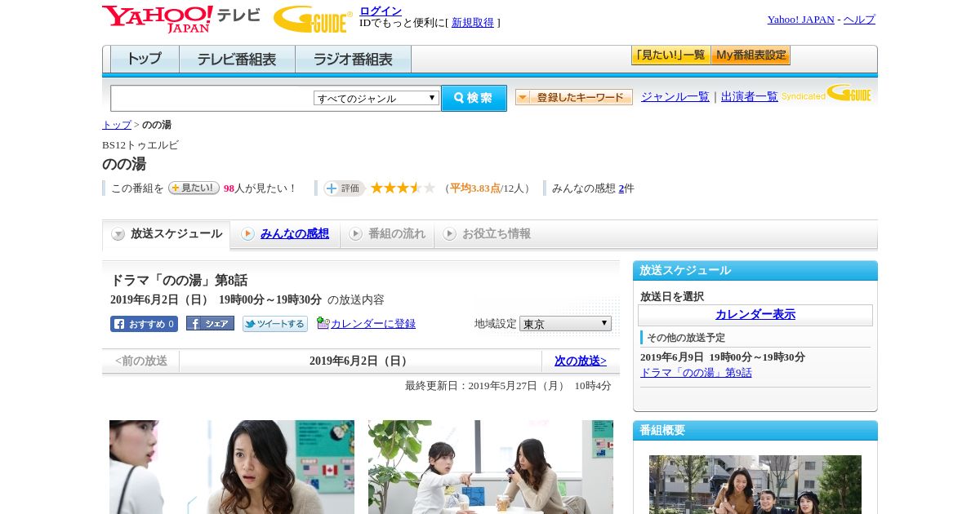Select 放送スケジュール tab
The image size is (980, 514).
tap(167, 234)
